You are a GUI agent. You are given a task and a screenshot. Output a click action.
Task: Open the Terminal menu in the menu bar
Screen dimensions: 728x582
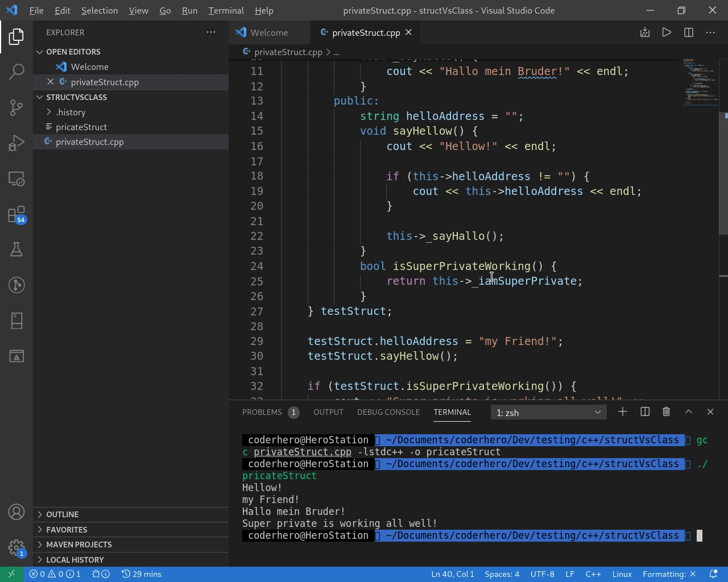click(225, 10)
